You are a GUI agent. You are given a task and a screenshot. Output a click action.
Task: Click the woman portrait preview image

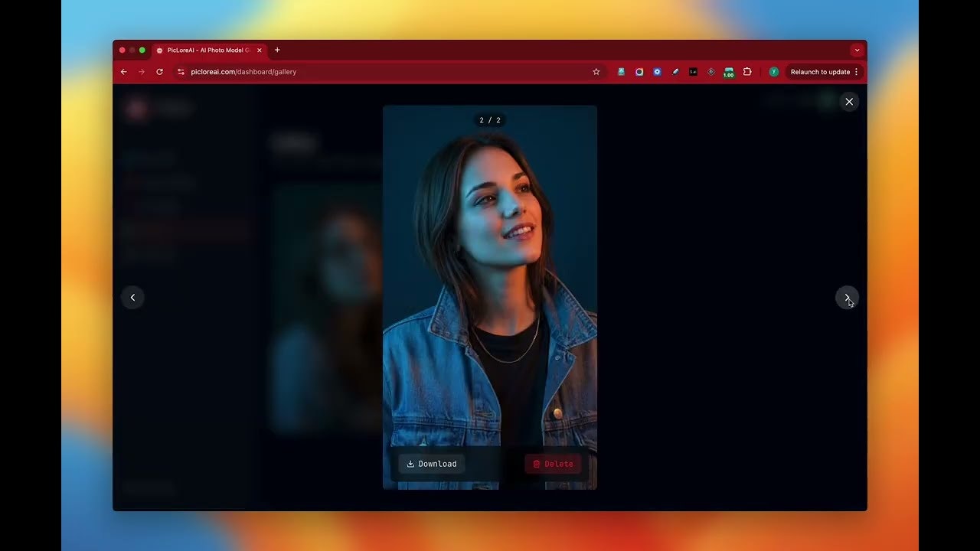[x=490, y=297]
